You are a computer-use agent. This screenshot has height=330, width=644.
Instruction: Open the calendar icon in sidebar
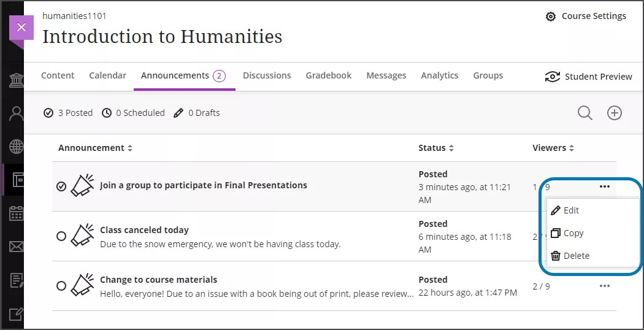17,213
